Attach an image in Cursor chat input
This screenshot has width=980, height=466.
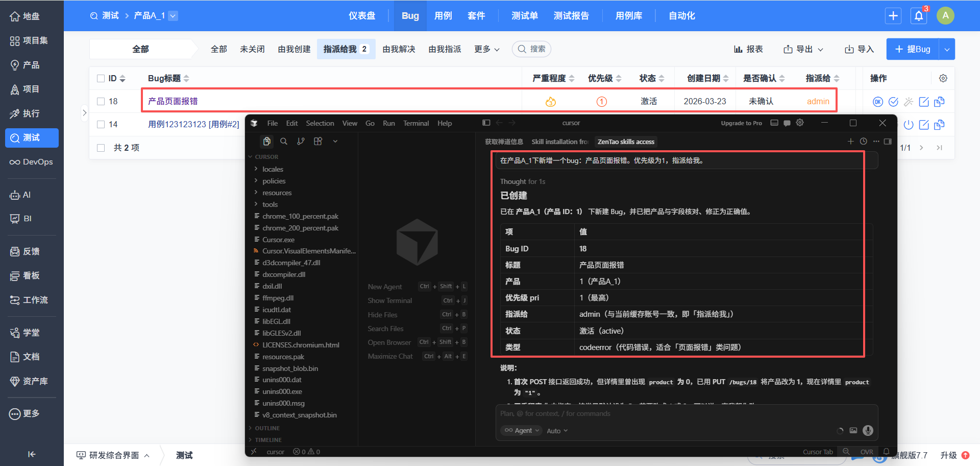click(853, 431)
